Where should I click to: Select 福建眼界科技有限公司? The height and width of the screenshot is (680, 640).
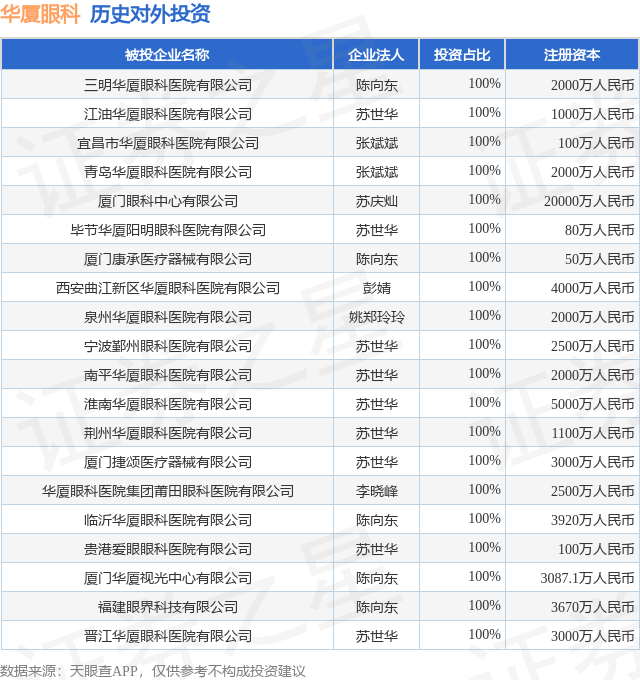pyautogui.click(x=168, y=607)
